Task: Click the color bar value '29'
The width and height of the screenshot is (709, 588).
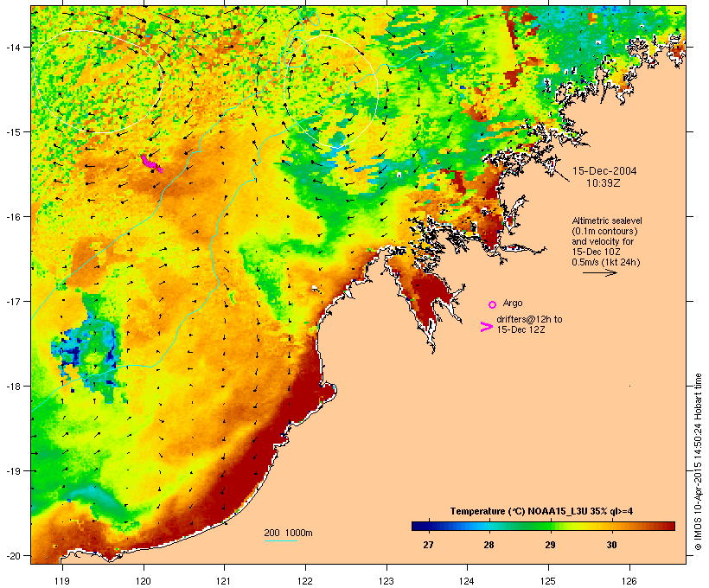Action: coord(550,545)
